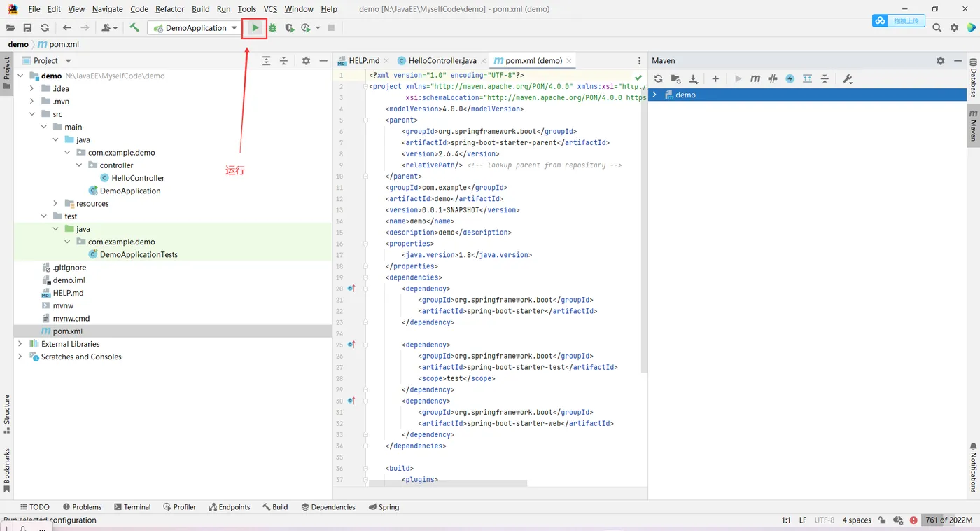980x531 pixels.
Task: Toggle file read-only lock in status bar
Action: [882, 520]
